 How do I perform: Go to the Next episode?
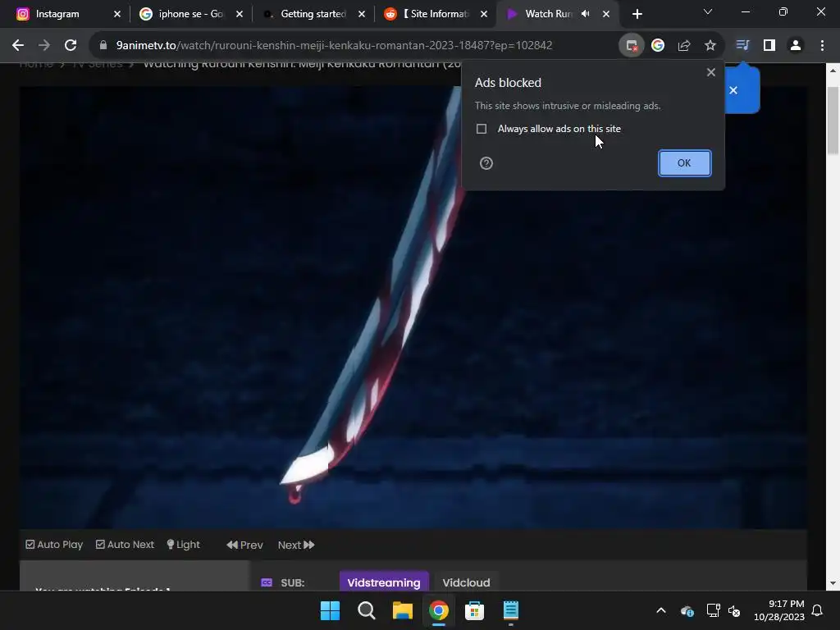pos(296,545)
